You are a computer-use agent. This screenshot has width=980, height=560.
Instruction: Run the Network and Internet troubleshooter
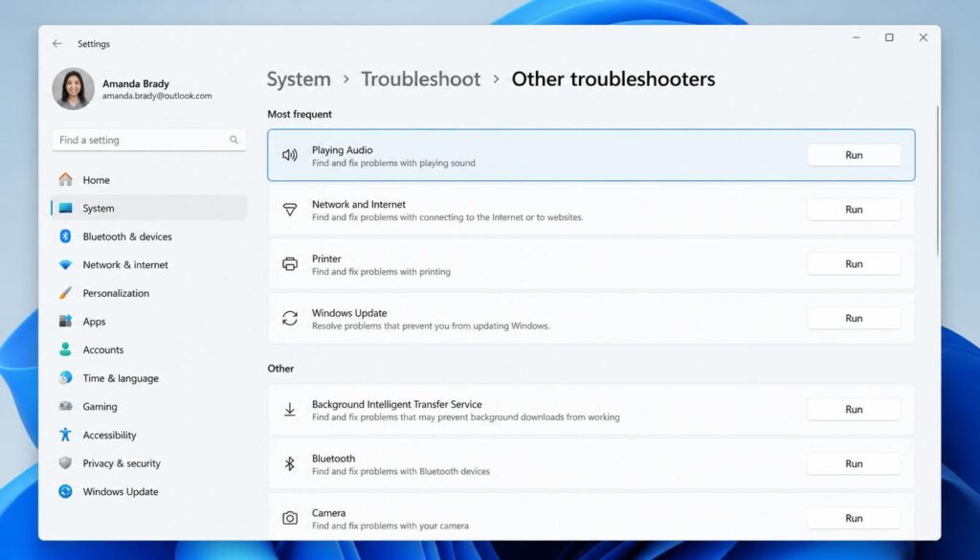tap(854, 210)
